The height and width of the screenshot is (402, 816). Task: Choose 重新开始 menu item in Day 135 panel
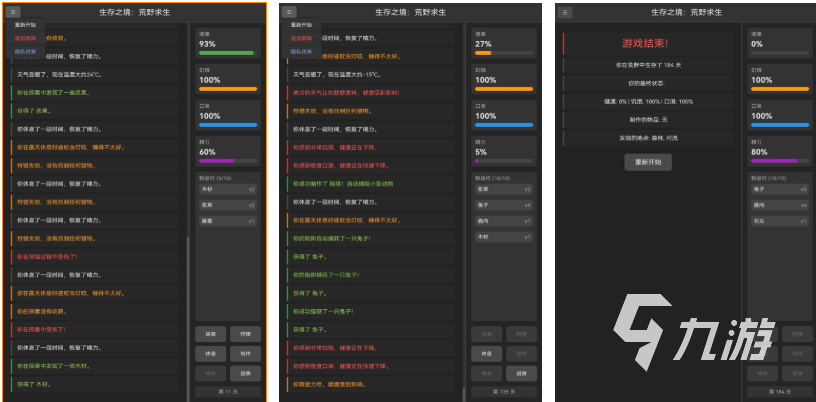(301, 25)
